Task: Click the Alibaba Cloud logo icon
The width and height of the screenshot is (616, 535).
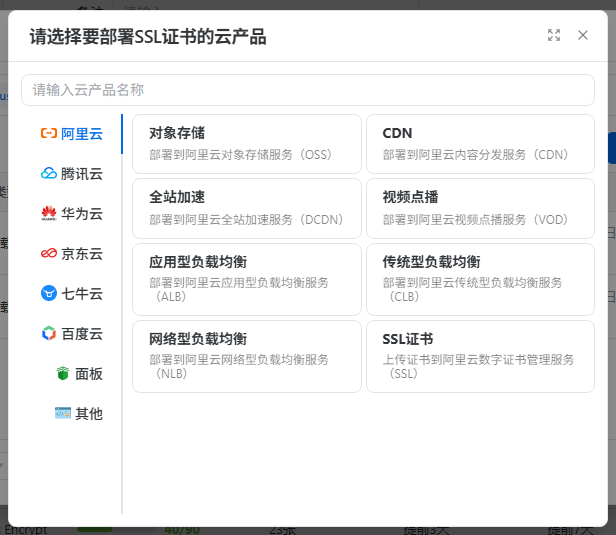Action: point(48,133)
